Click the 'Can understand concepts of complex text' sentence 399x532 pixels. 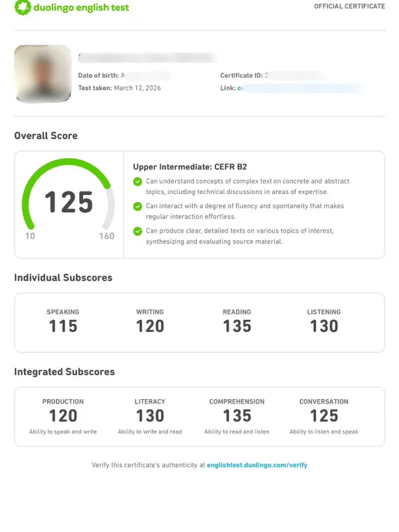247,186
